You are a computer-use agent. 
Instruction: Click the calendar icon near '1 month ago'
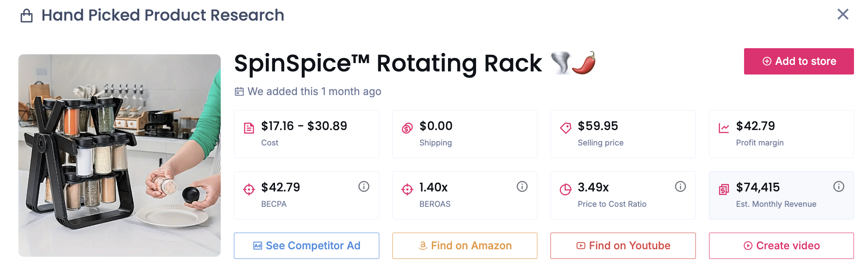tap(239, 92)
